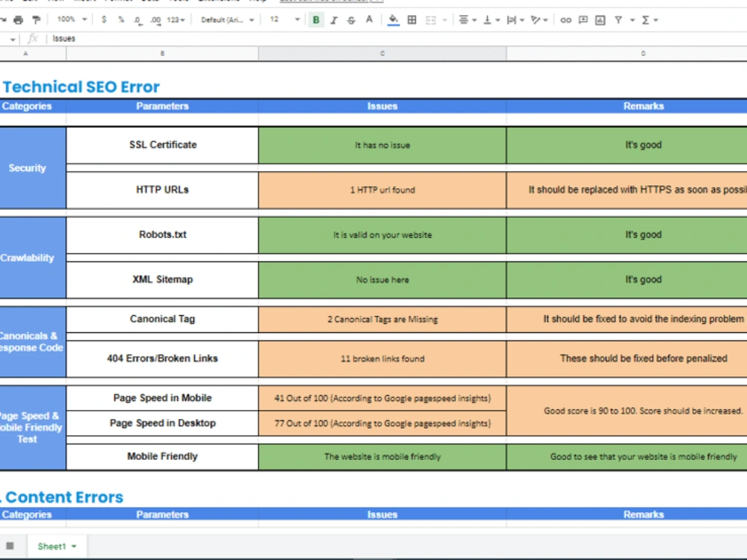
Task: Click '2 Canonical Tags are Missing' cell
Action: [382, 319]
